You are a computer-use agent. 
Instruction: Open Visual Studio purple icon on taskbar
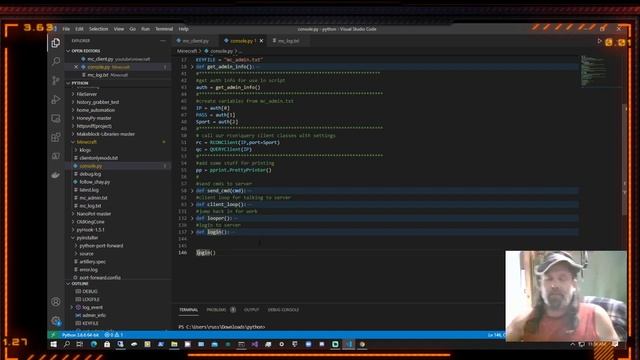[x=255, y=344]
